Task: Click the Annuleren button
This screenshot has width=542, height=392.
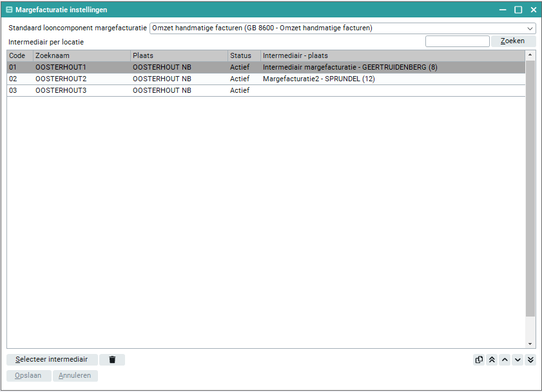Action: click(x=75, y=376)
